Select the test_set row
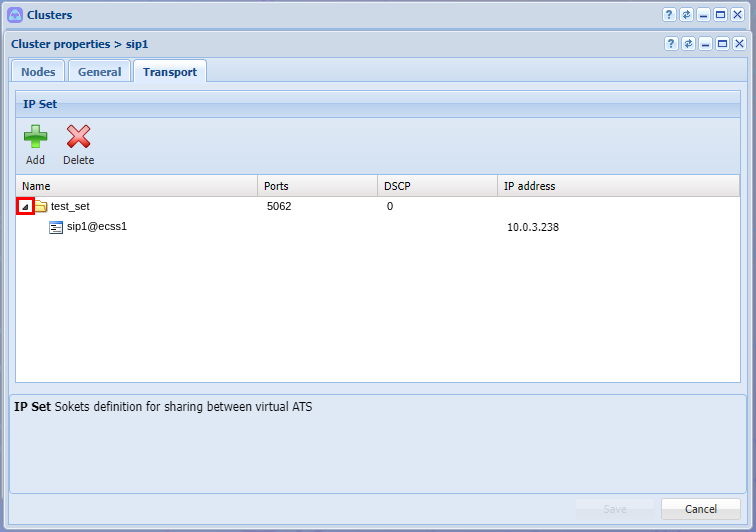 (x=378, y=206)
